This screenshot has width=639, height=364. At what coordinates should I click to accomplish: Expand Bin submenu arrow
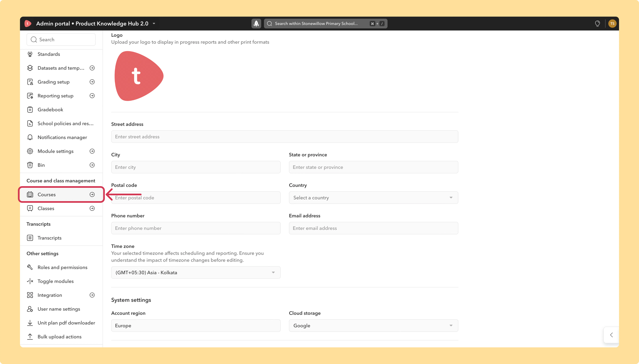92,165
